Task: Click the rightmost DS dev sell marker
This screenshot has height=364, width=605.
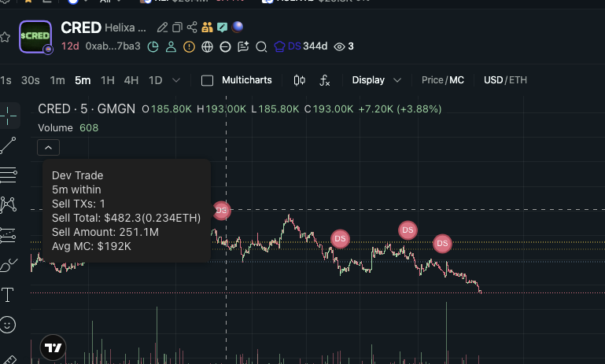Action: (x=442, y=244)
